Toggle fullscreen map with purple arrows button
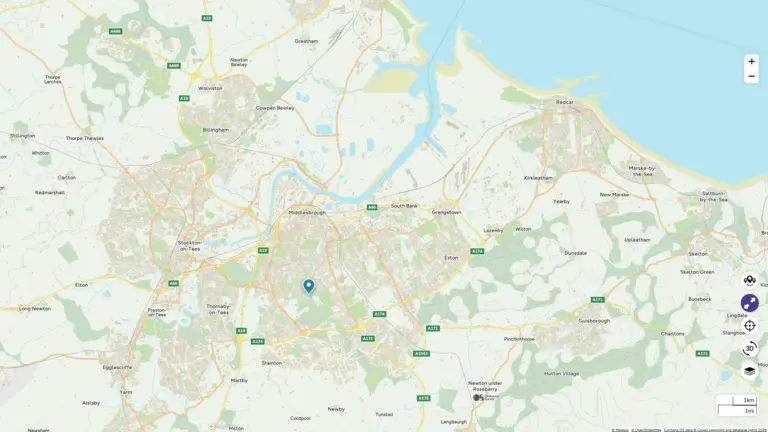 tap(749, 303)
